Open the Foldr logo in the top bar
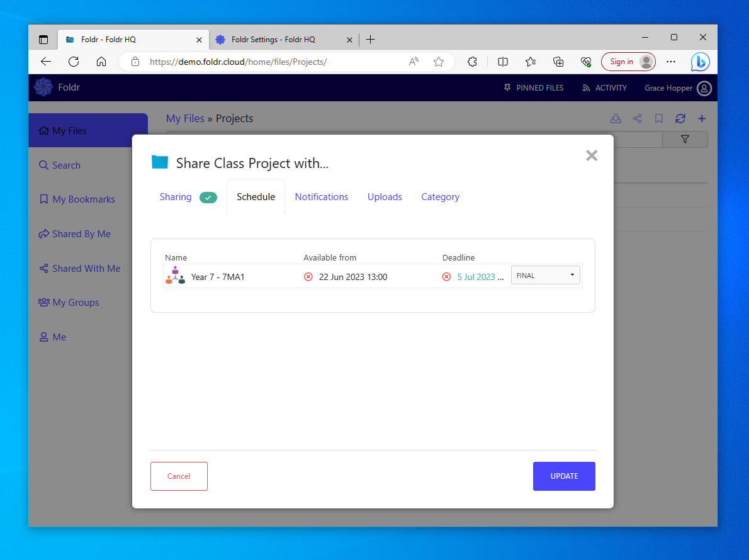This screenshot has width=749, height=560. click(43, 87)
